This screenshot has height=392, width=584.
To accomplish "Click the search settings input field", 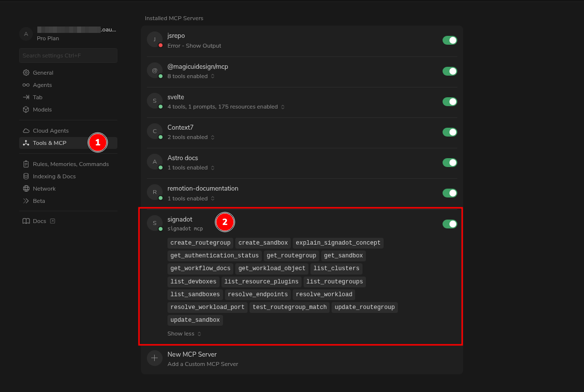I will tap(68, 55).
